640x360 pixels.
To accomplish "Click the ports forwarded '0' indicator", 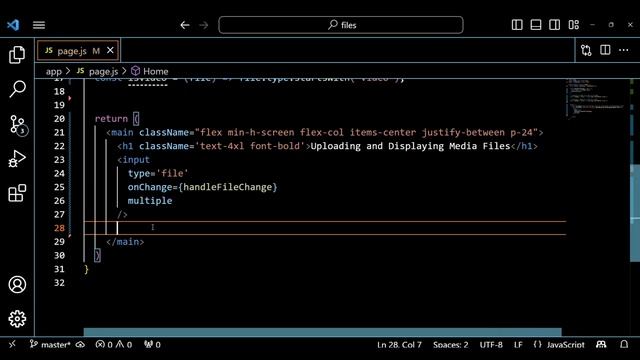I will (x=152, y=345).
